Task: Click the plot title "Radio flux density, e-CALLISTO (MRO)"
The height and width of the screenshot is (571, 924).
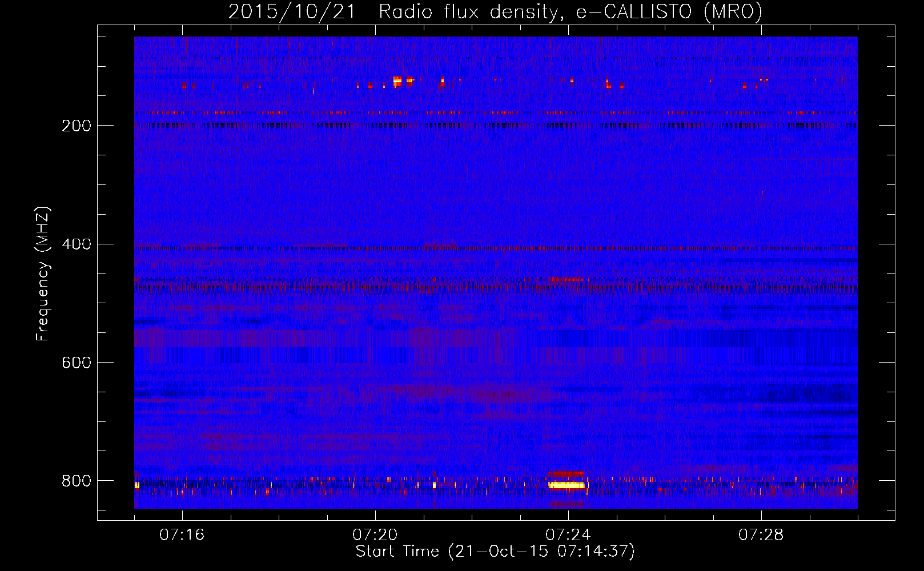Action: 571,11
